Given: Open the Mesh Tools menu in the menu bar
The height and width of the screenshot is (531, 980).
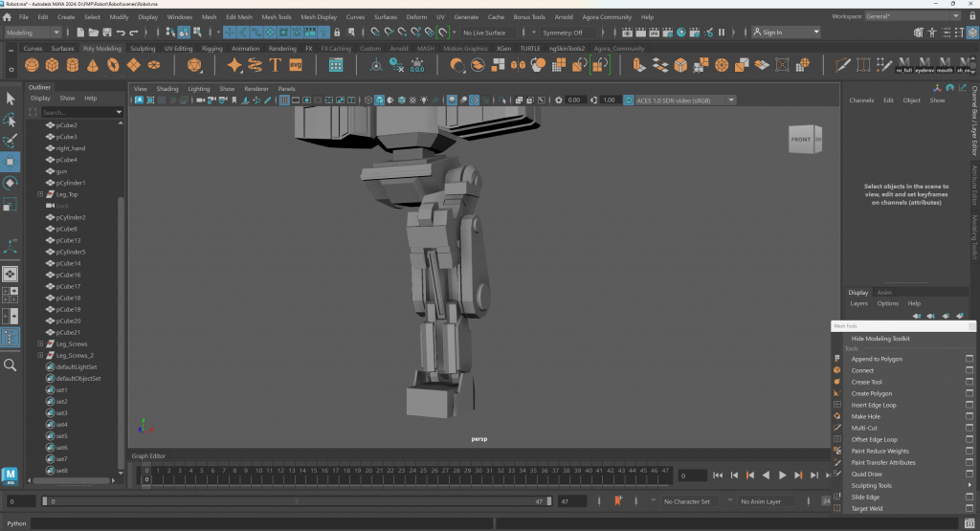Looking at the screenshot, I should [276, 17].
